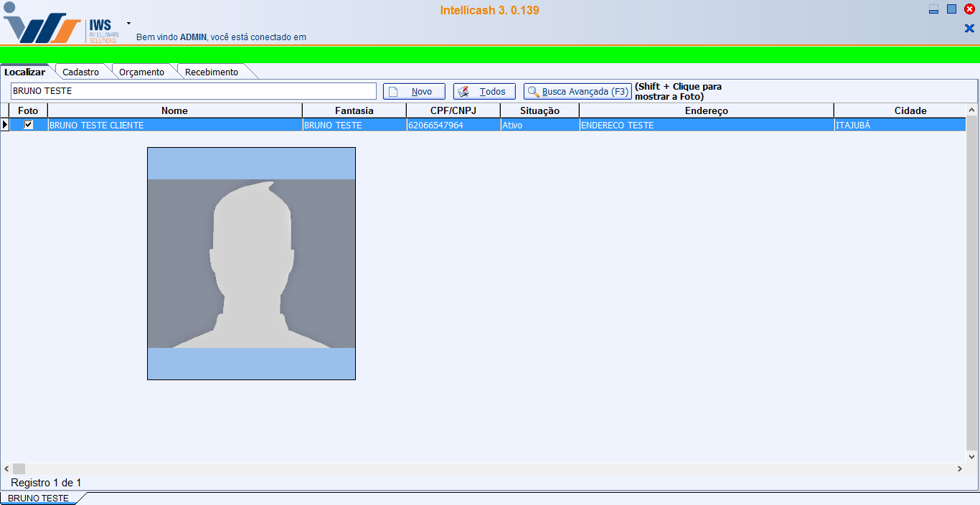Click the CPF value 62066547964
The image size is (980, 505).
pyautogui.click(x=453, y=125)
